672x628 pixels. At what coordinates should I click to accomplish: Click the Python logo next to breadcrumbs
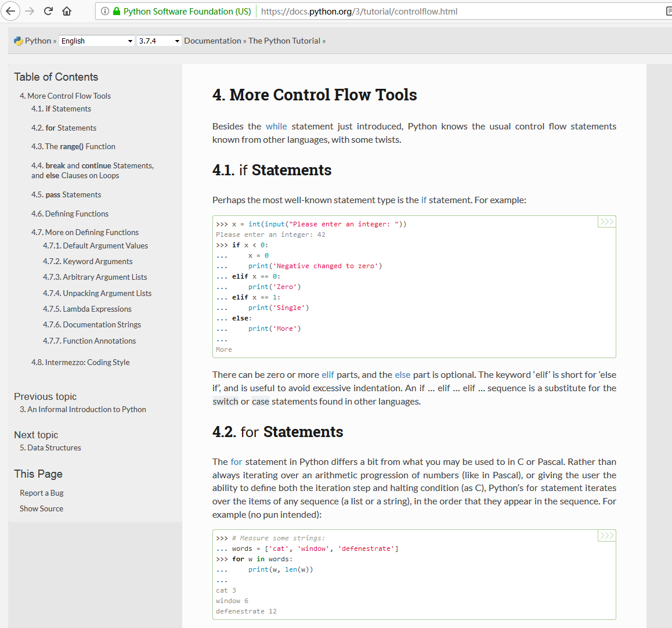(x=17, y=41)
